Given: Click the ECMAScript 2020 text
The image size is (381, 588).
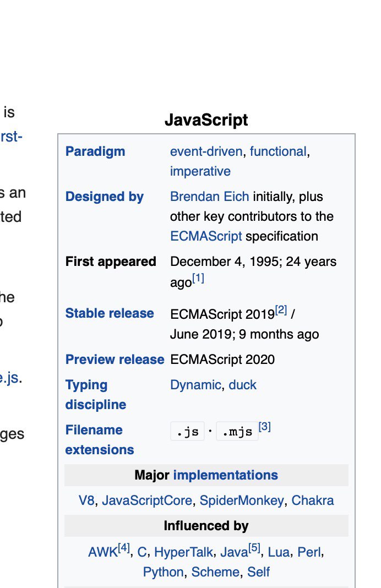Looking at the screenshot, I should pyautogui.click(x=222, y=360).
